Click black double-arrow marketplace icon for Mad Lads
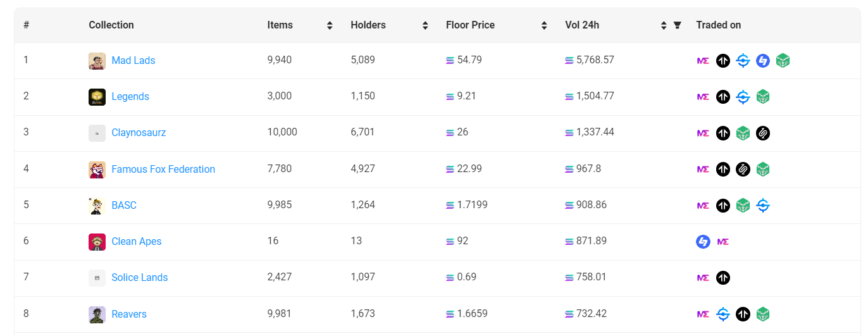868x336 pixels. (x=723, y=61)
